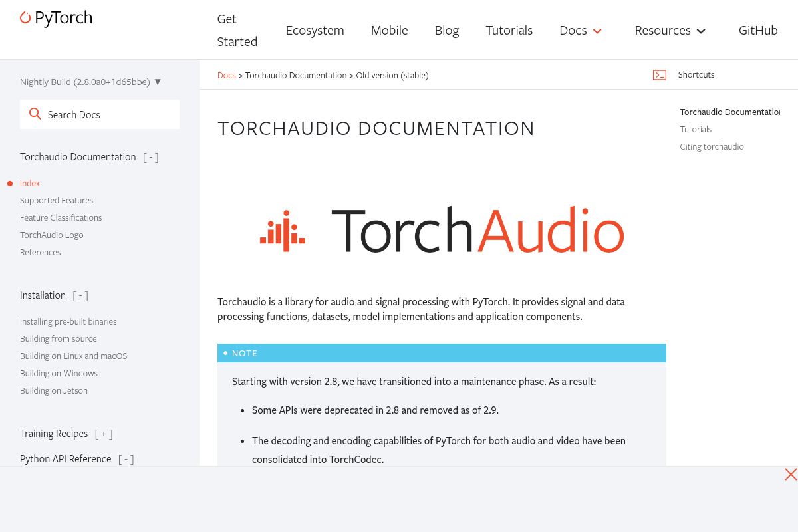Open the Resources dropdown menu
The image size is (798, 532).
click(670, 31)
